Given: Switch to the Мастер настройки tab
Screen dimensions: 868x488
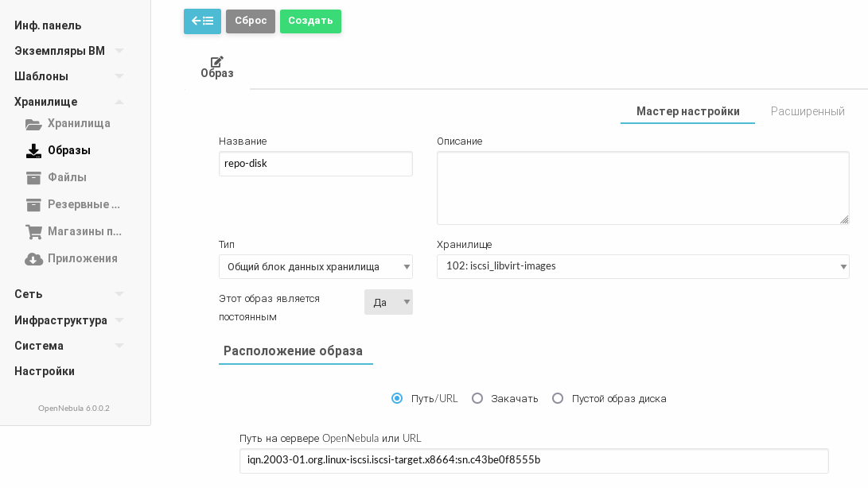Looking at the screenshot, I should click(x=687, y=111).
